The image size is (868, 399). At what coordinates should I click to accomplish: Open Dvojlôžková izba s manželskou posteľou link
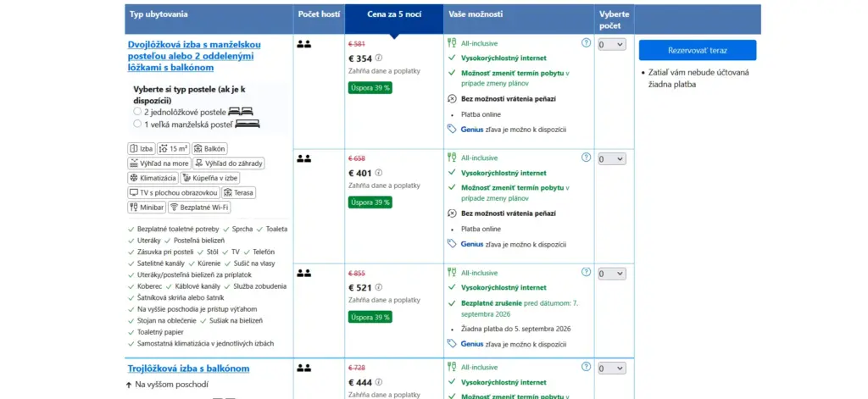coord(194,56)
